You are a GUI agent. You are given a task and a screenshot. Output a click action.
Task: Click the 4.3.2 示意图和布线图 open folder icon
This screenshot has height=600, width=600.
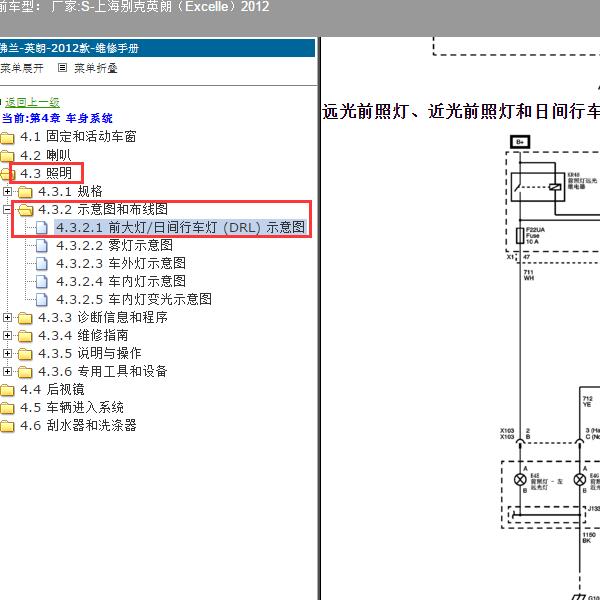click(x=25, y=209)
